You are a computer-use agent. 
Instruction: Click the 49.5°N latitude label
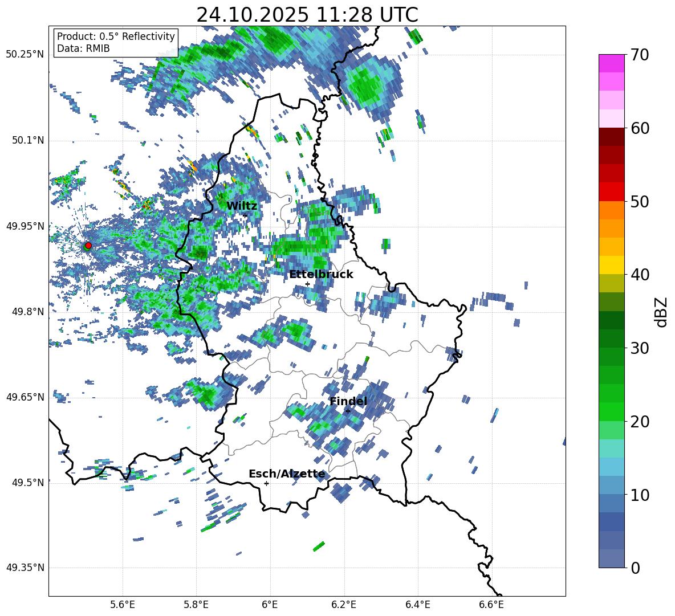point(29,483)
